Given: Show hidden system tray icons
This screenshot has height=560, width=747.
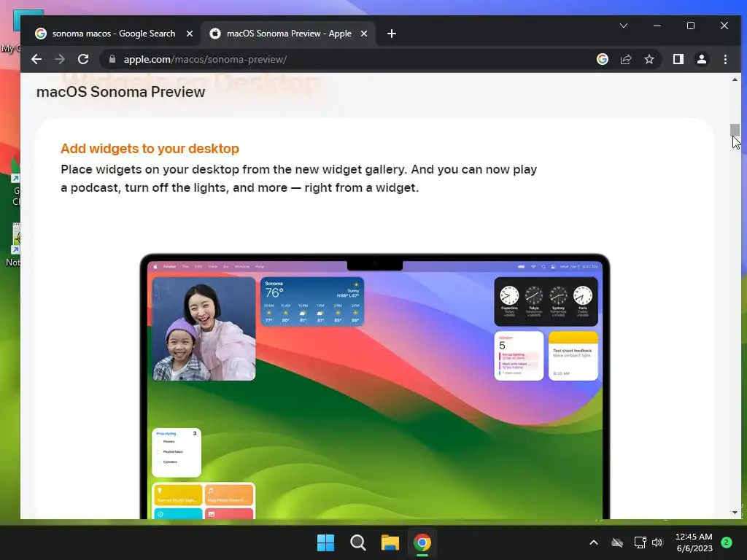Looking at the screenshot, I should 594,542.
